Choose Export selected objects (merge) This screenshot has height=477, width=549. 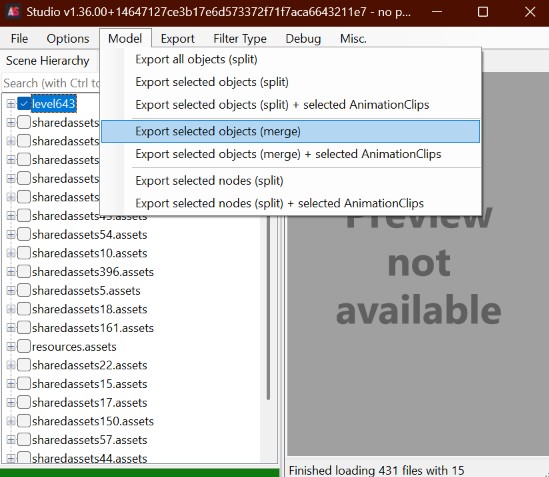click(290, 131)
